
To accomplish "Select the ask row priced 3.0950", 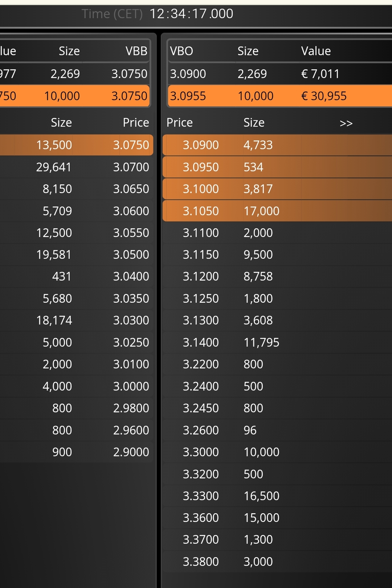I will click(277, 167).
